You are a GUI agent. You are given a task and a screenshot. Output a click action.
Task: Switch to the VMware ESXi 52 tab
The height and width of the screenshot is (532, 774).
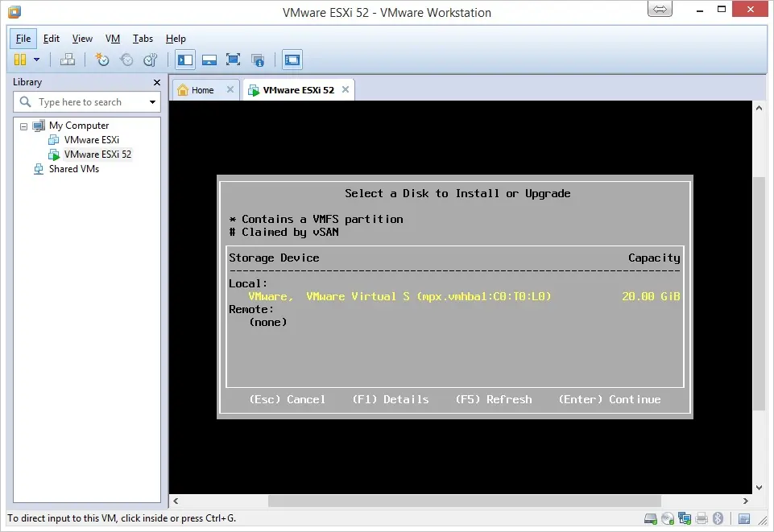coord(298,89)
